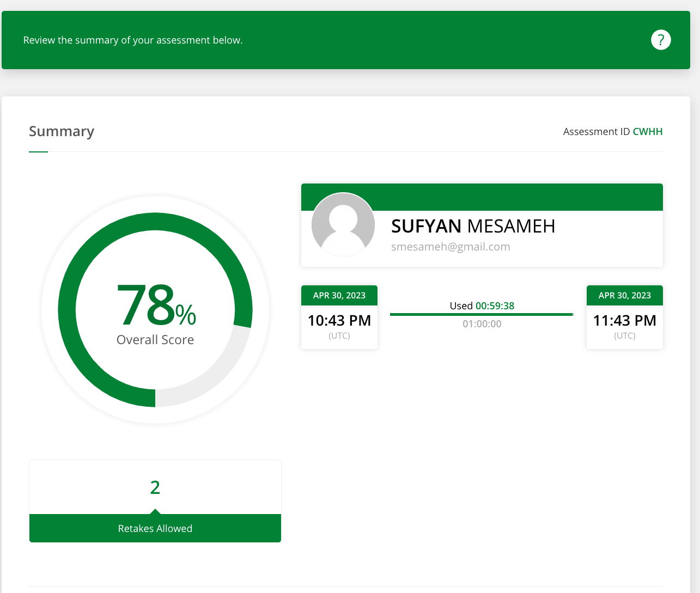700x593 pixels.
Task: Click the review summary banner text
Action: click(x=133, y=40)
